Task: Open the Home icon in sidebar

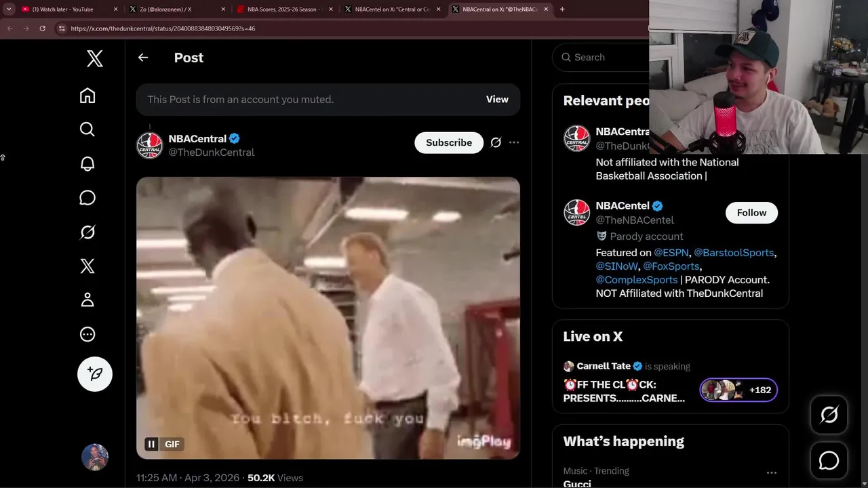Action: click(x=87, y=96)
